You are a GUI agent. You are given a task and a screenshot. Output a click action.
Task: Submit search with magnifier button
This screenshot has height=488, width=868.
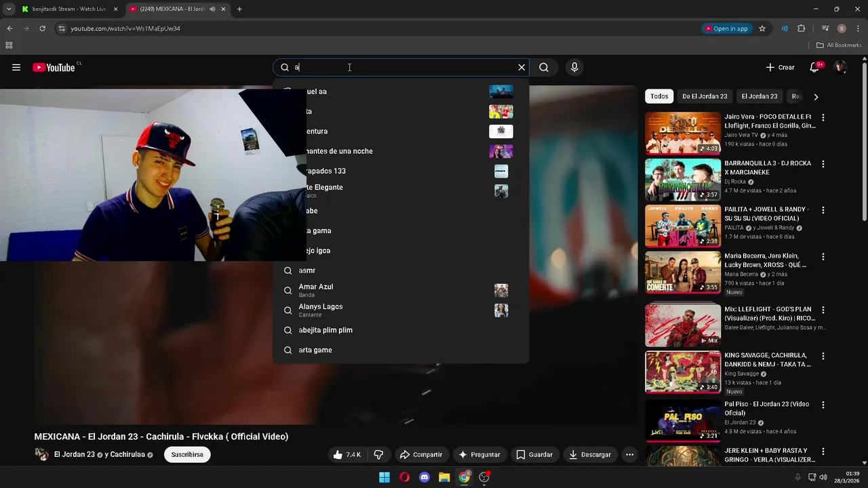(544, 67)
